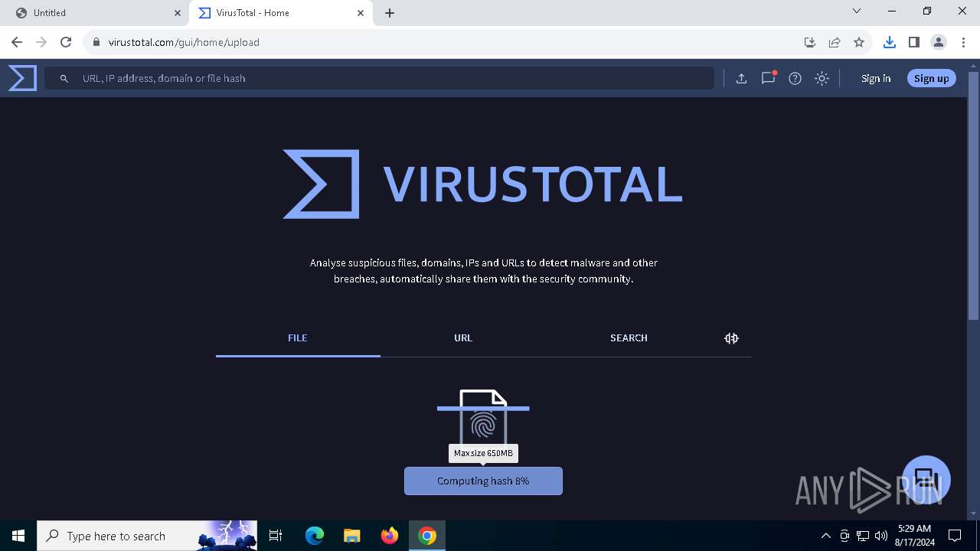Focus the URL, IP address, domain search field
Image resolution: width=980 pixels, height=551 pixels.
click(379, 78)
